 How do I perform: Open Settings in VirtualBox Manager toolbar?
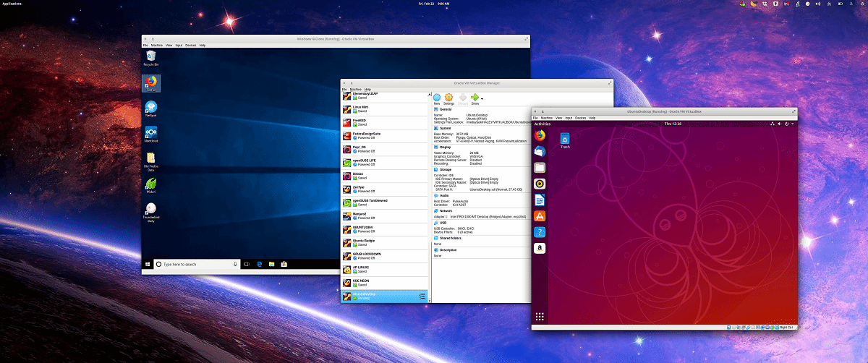point(449,98)
